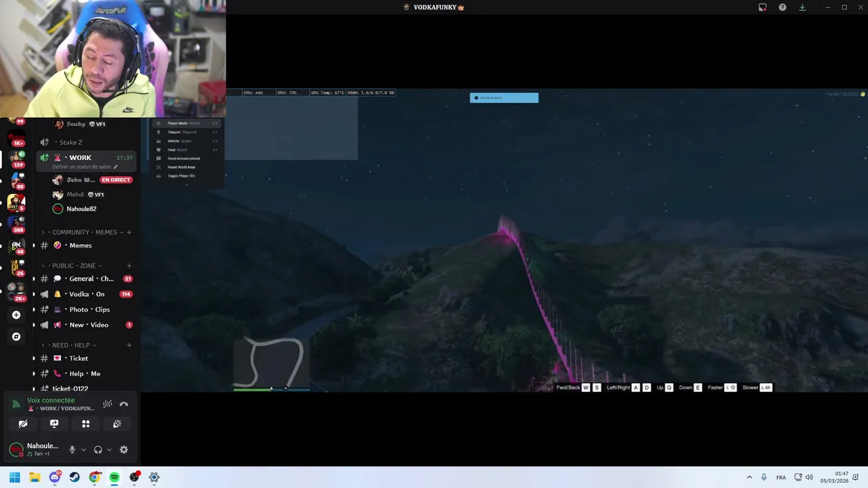Screen dimensions: 868x488
Task: Open the Discord server with 388 badge
Action: (16, 224)
